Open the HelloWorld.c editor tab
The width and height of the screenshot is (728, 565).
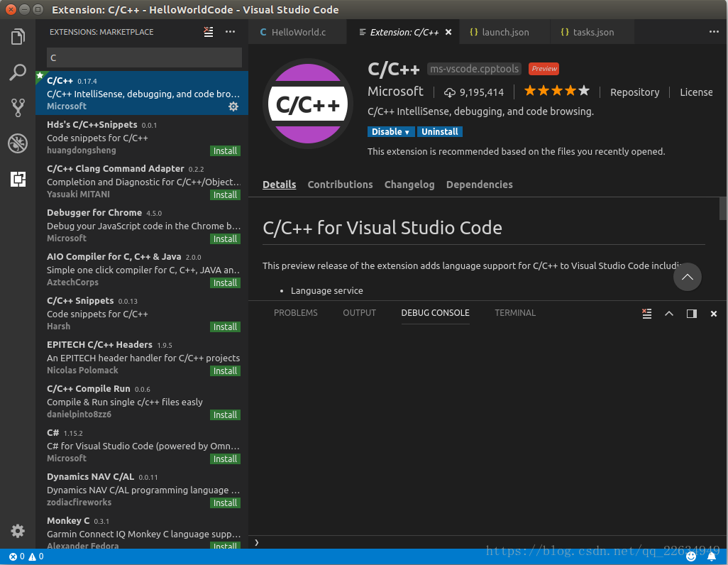point(297,32)
